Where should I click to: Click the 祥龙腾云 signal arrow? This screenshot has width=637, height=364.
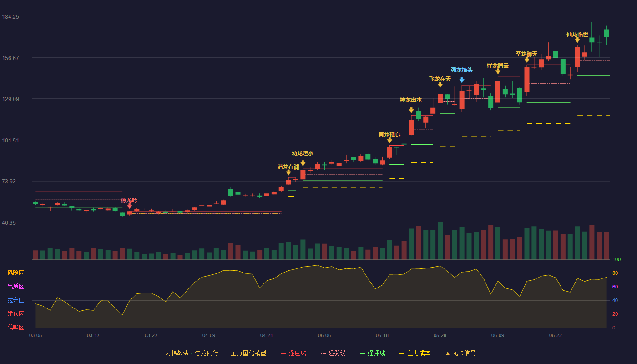[498, 71]
